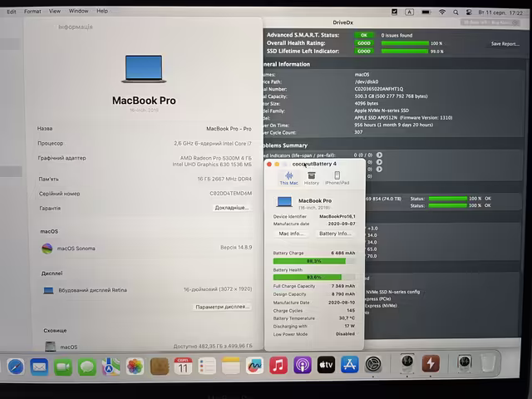Click the 'Вбудований дисплей Retina' row
532x399 pixels.
pyautogui.click(x=148, y=290)
